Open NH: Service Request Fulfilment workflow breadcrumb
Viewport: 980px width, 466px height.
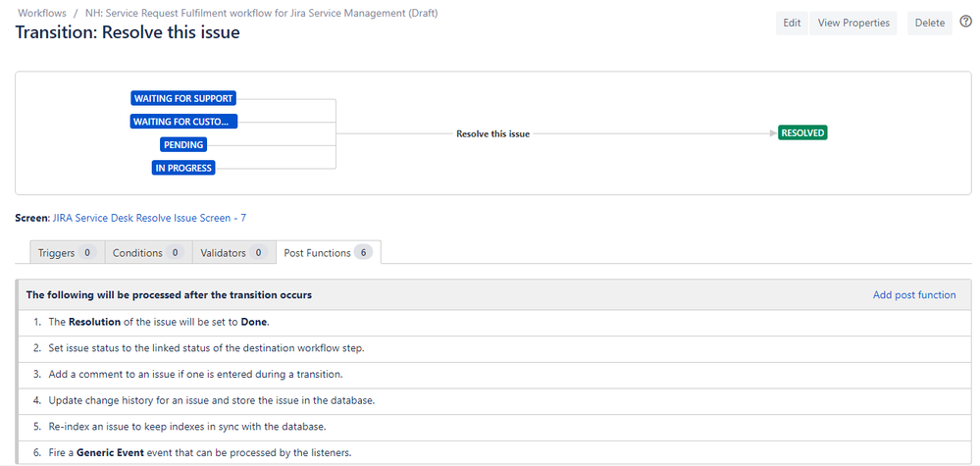[x=261, y=13]
